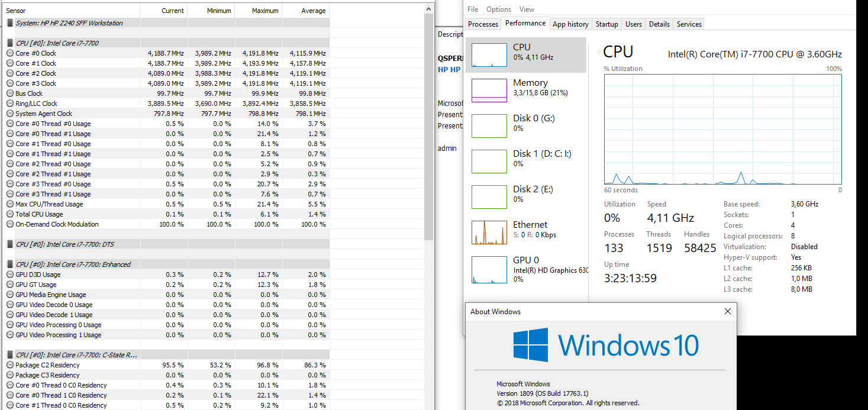This screenshot has width=868, height=410.
Task: Switch to the Startup tab
Action: 606,24
